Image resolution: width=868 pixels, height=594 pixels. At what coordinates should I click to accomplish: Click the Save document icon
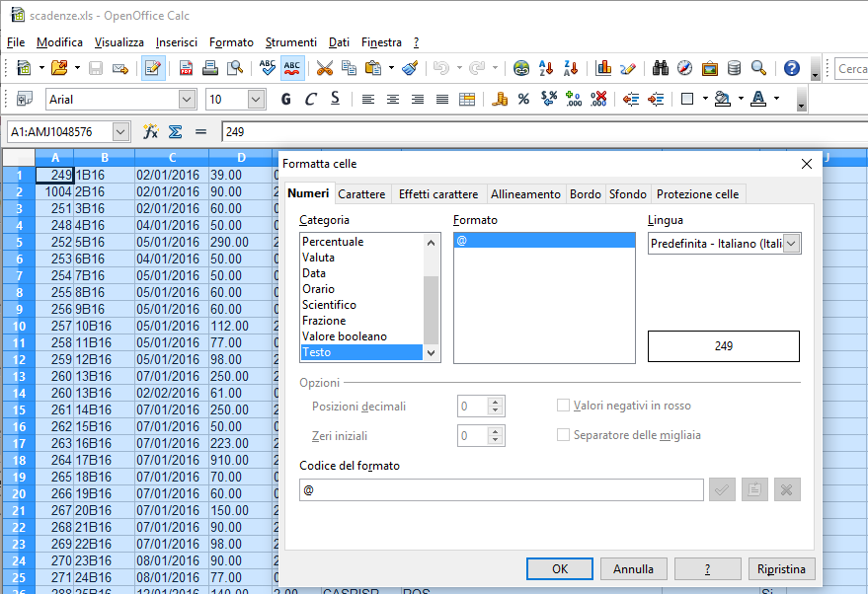(96, 68)
